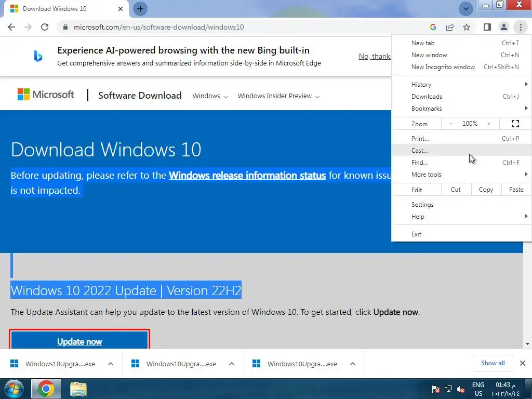The image size is (532, 399).
Task: Expand the Bookmarks submenu
Action: click(462, 109)
